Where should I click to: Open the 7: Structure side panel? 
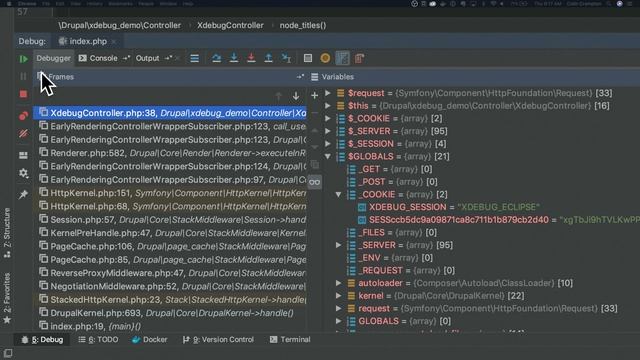click(7, 233)
